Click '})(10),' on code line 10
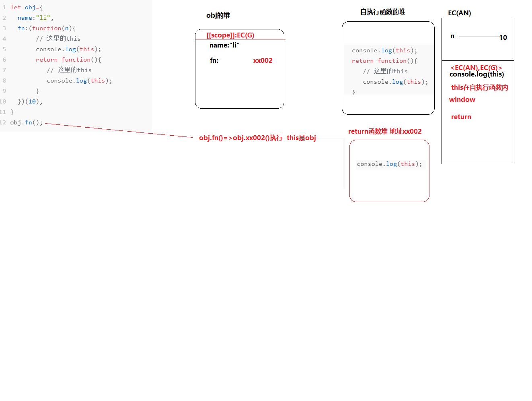 (x=30, y=101)
